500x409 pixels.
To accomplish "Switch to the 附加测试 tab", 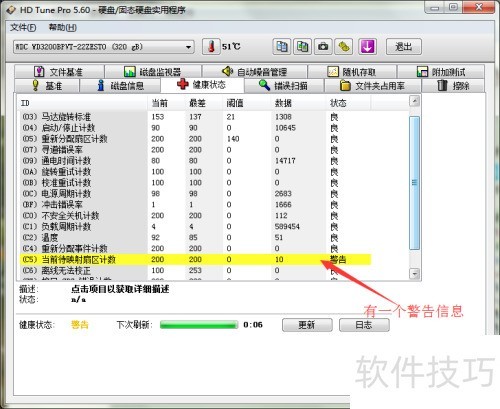I will click(441, 72).
